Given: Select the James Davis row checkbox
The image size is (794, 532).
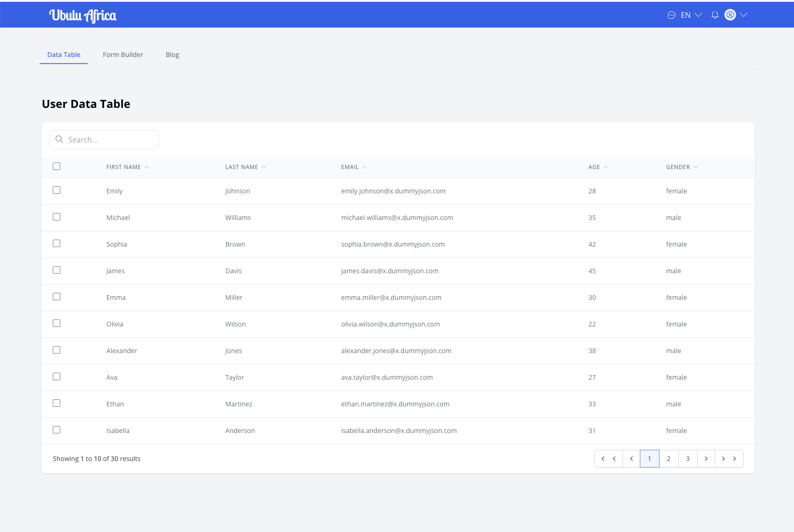Looking at the screenshot, I should pyautogui.click(x=57, y=270).
